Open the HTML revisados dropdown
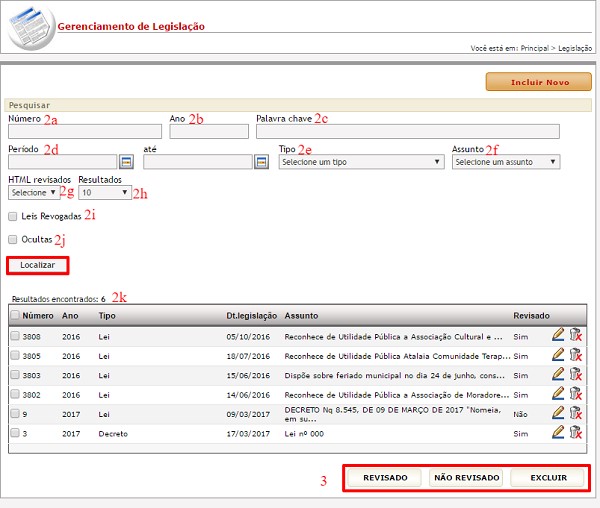Screen dimensions: 600x508 [x=34, y=192]
